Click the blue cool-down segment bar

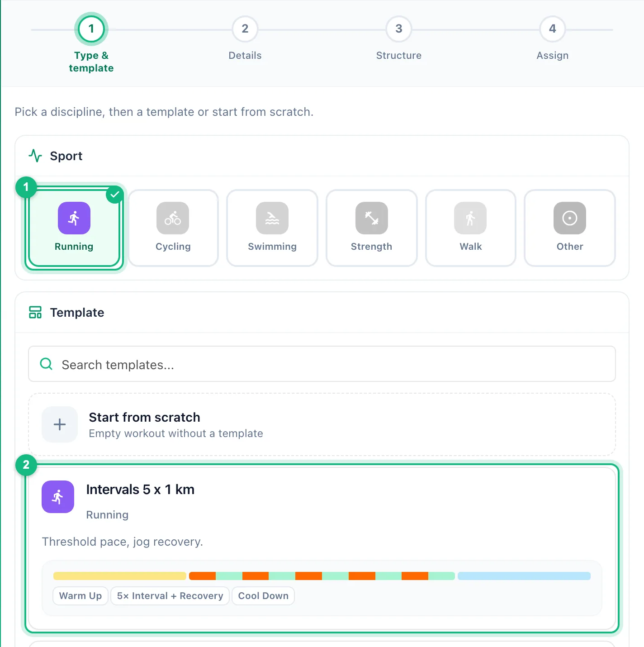(x=524, y=576)
